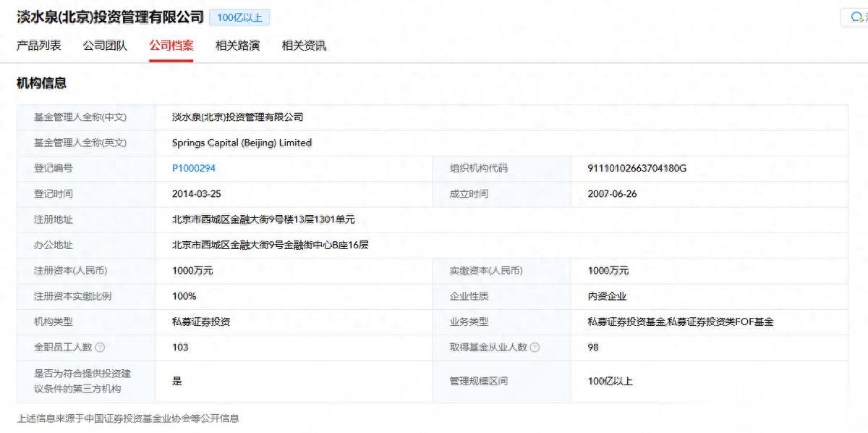Open the 相关路演 tab
Image resolution: width=868 pixels, height=433 pixels.
click(x=237, y=46)
